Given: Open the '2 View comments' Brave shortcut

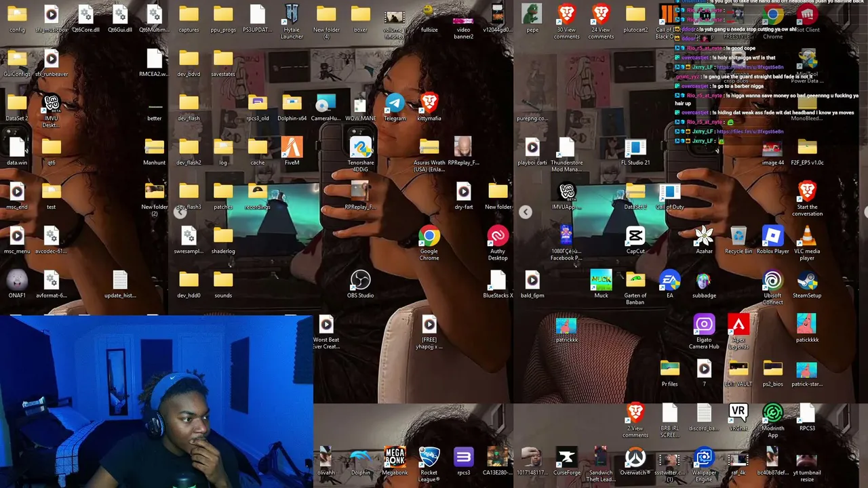Looking at the screenshot, I should click(x=635, y=413).
